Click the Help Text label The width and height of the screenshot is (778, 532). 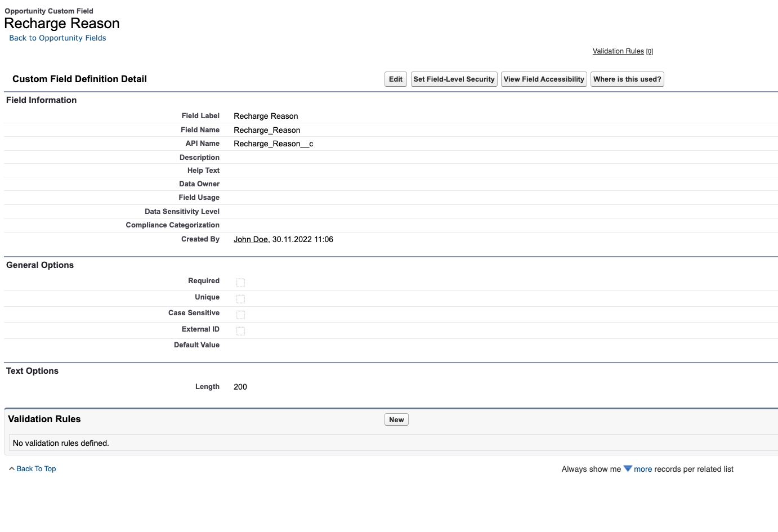point(203,171)
